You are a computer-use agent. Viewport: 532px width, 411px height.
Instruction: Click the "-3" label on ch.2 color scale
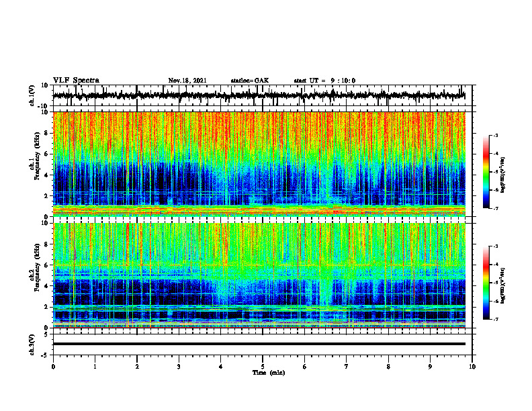coord(496,246)
